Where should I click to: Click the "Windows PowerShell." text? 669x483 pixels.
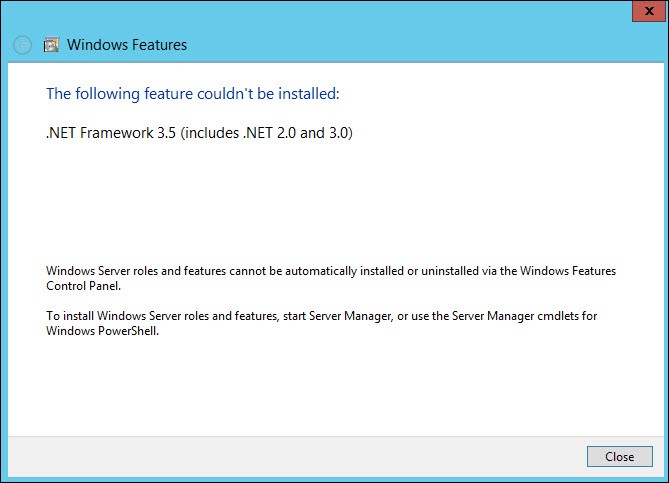[103, 331]
